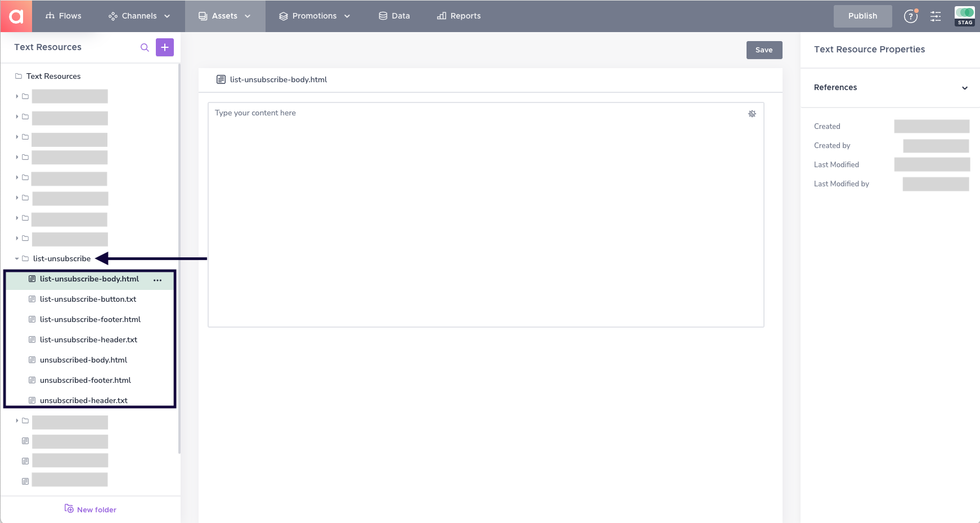This screenshot has height=523, width=980.
Task: Open the Channels dropdown menu
Action: coord(139,16)
